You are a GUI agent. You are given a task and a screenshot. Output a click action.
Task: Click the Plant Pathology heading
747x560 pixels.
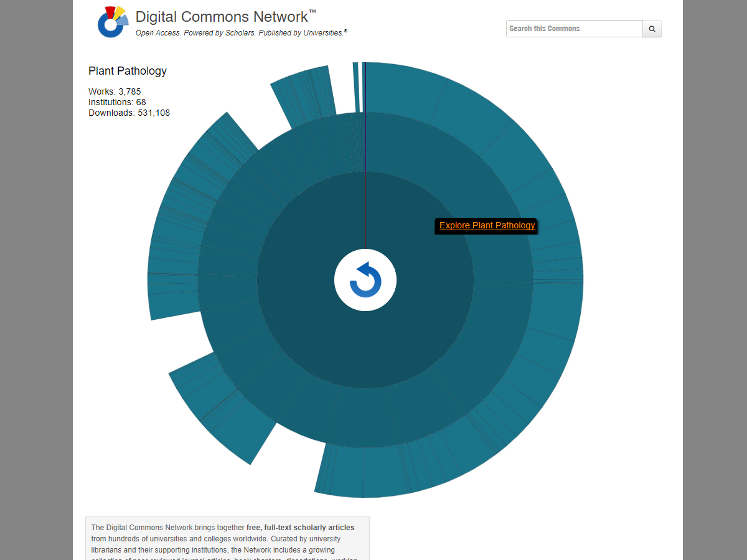[x=128, y=71]
